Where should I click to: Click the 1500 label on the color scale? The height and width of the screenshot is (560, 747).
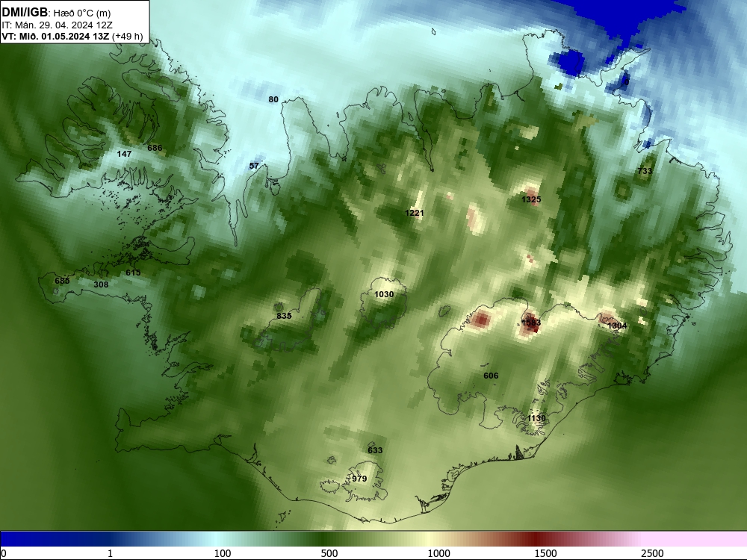545,553
